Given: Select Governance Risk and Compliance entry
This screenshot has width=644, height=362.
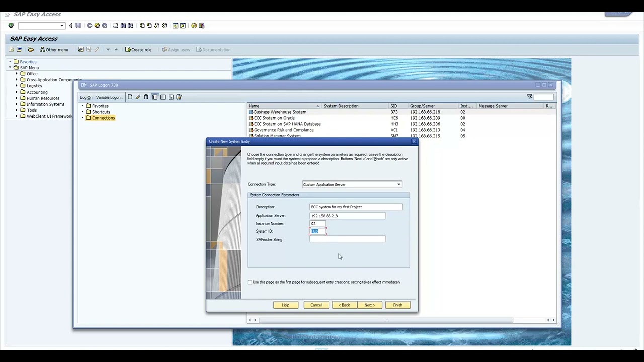Looking at the screenshot, I should tap(284, 130).
